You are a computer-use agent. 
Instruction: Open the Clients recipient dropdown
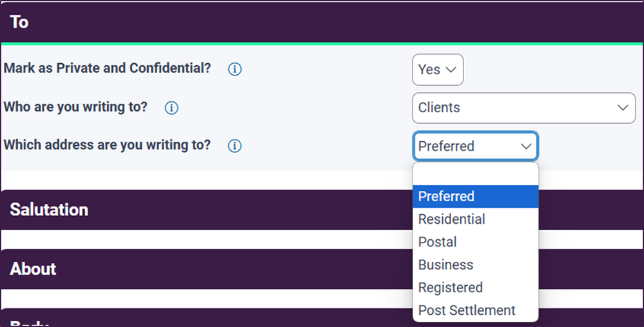(523, 108)
